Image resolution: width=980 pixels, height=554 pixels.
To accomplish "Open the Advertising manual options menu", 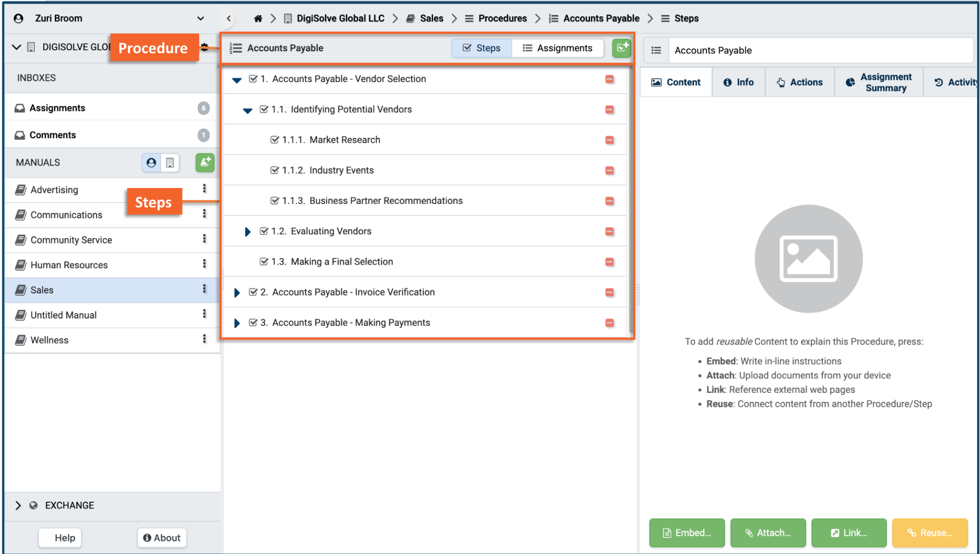I will 204,188.
